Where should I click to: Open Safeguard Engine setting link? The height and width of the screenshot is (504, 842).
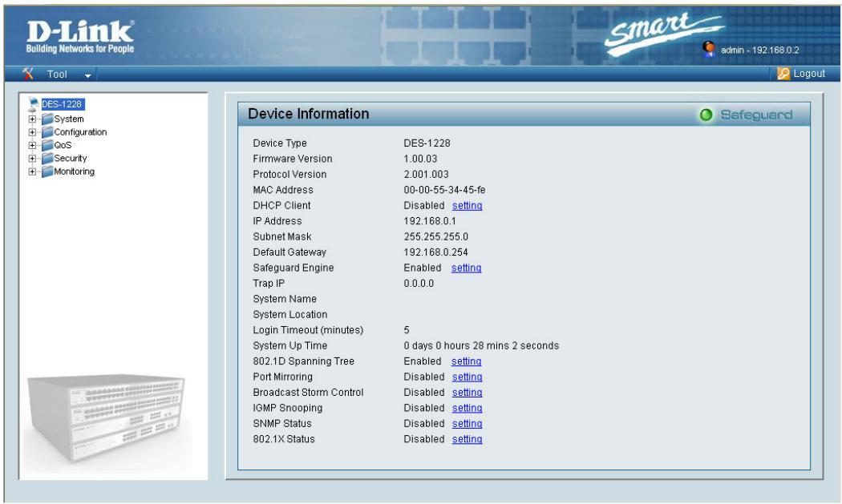click(466, 268)
